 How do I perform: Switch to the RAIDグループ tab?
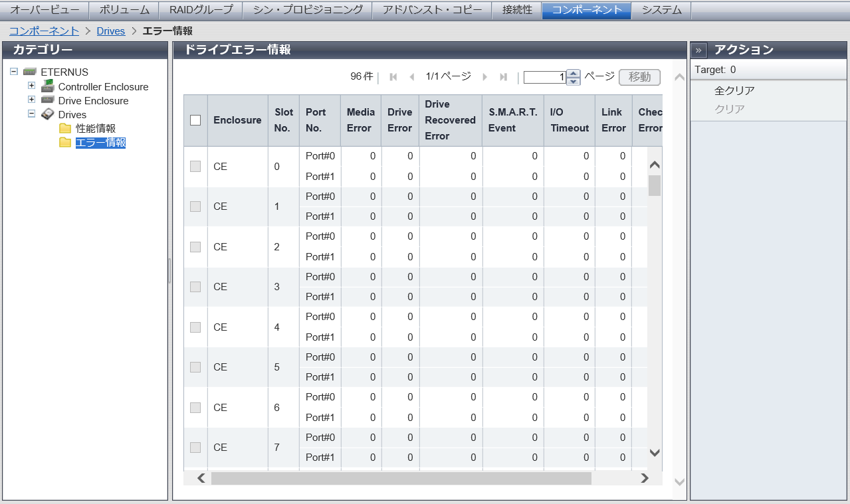(201, 10)
